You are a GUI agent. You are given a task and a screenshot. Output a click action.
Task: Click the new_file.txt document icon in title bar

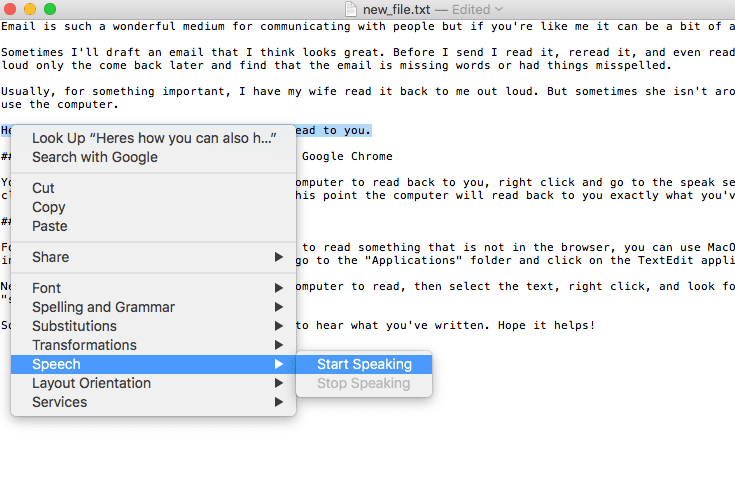pyautogui.click(x=351, y=9)
